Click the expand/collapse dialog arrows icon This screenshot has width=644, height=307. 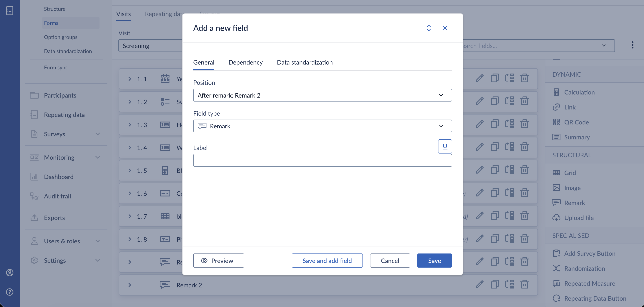[429, 28]
